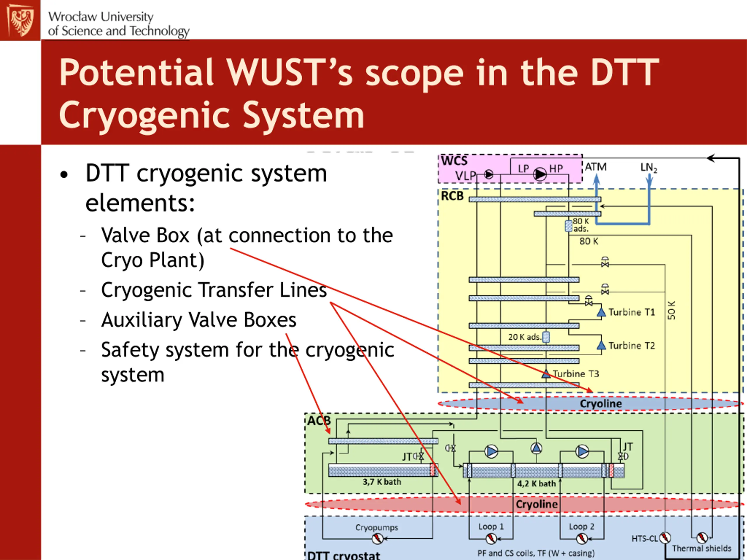747x560 pixels.
Task: Select the 3,7 K bath vessel
Action: coord(383,470)
